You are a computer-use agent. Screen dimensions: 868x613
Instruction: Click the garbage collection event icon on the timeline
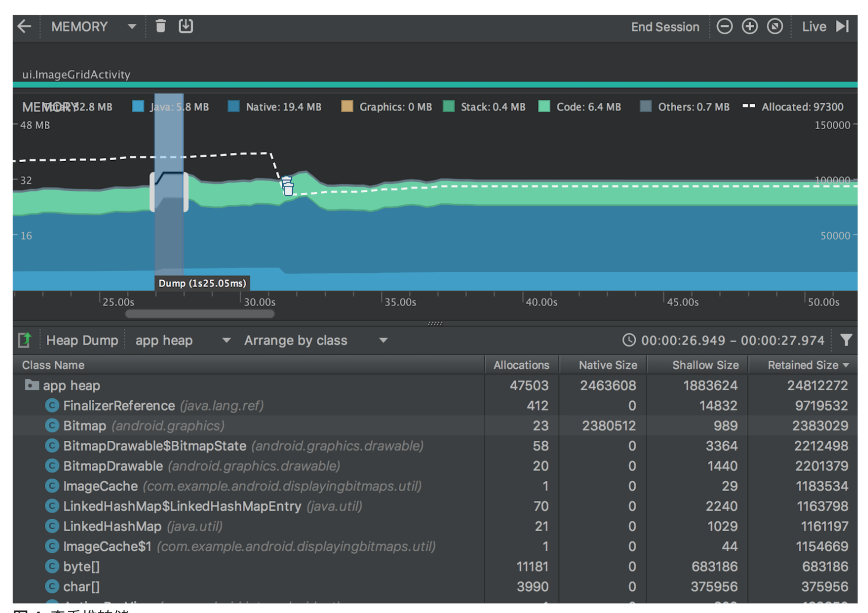coord(288,186)
